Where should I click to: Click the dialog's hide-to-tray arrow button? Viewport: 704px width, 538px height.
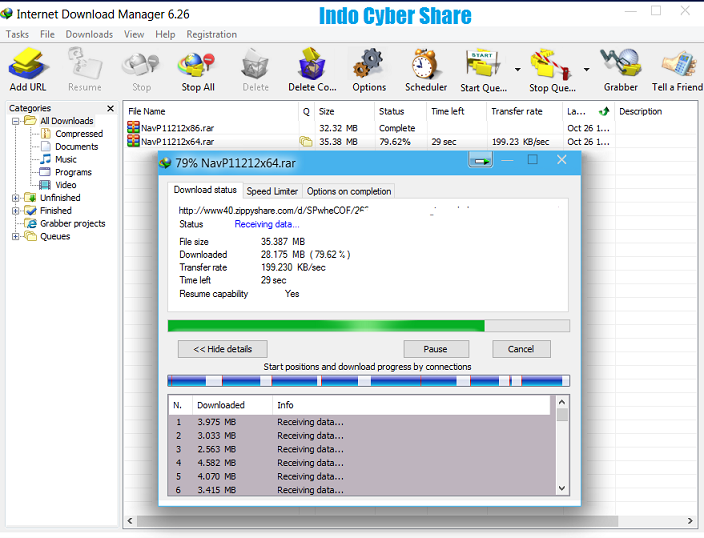point(480,160)
